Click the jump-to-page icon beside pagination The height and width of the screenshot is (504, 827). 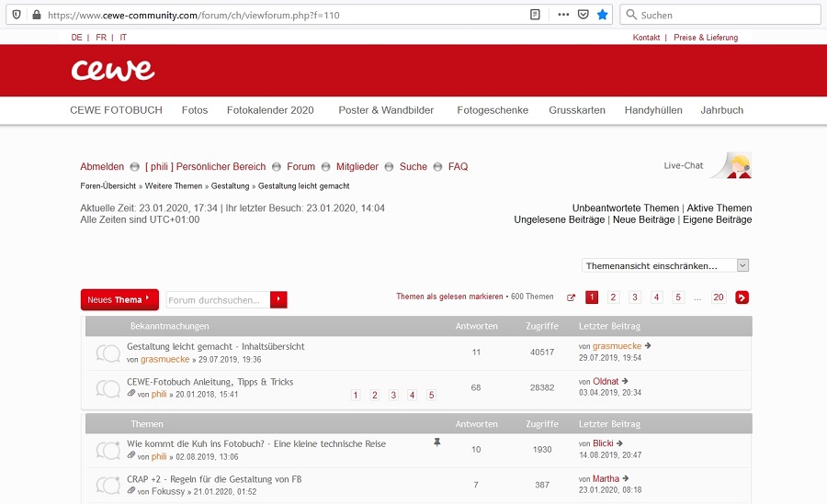[571, 297]
